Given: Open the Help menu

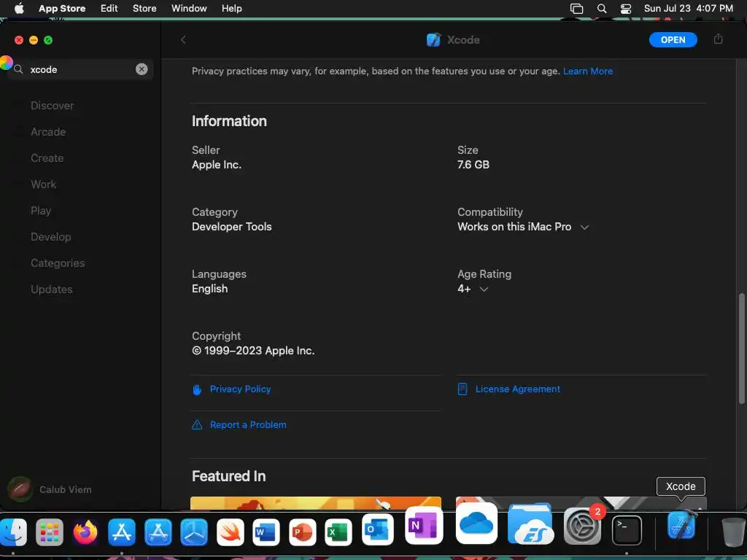Looking at the screenshot, I should tap(231, 9).
